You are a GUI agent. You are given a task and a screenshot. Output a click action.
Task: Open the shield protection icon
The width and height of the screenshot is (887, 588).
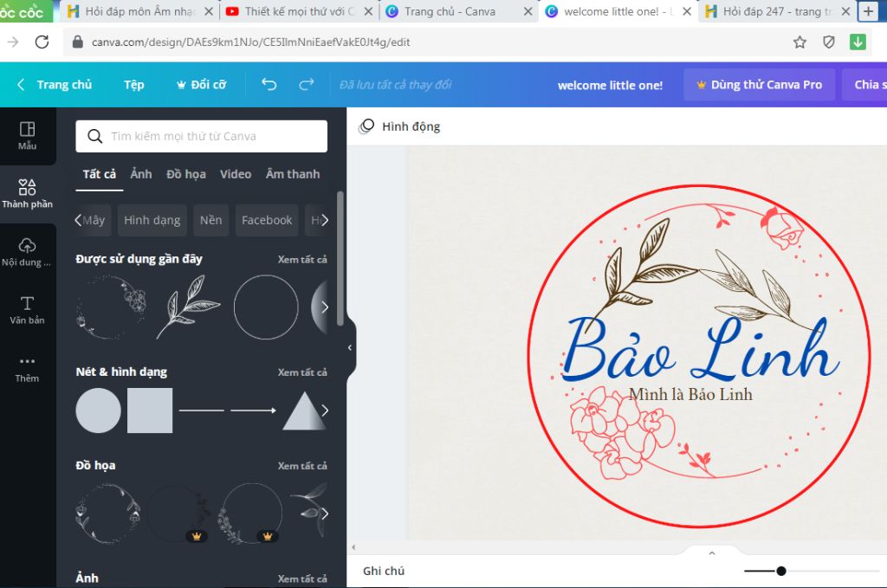[x=829, y=42]
